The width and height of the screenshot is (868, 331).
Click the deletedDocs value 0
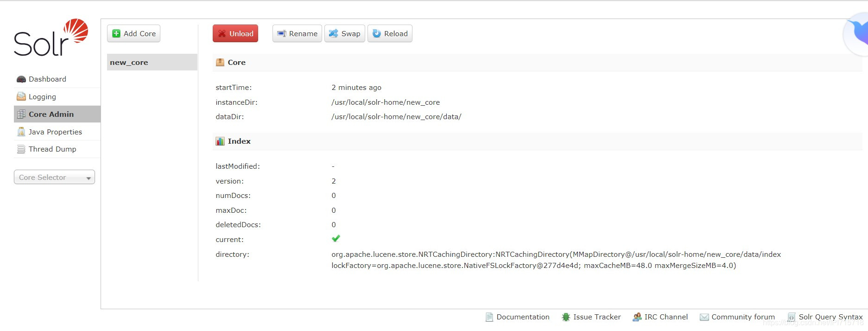tap(334, 225)
